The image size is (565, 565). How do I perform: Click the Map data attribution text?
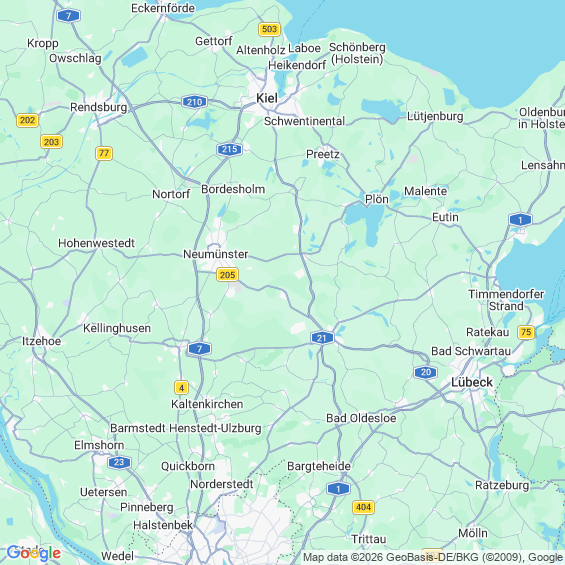433,557
